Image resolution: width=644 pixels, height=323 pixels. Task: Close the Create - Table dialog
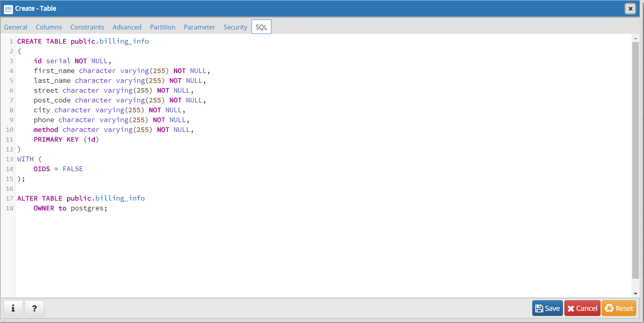coord(630,9)
